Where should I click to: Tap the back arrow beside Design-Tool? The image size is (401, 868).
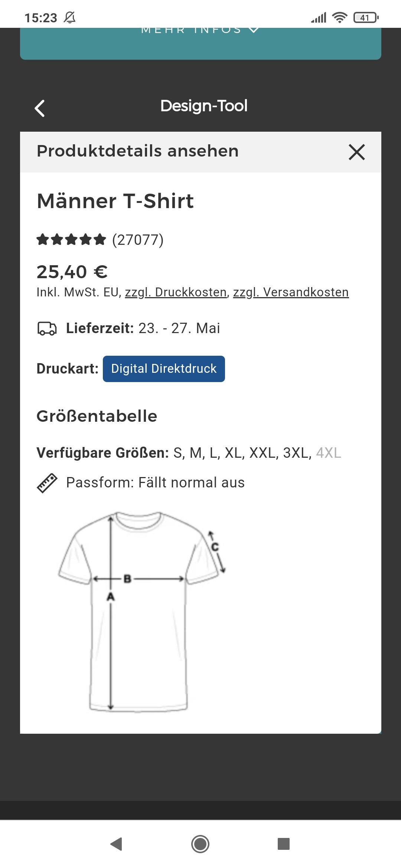pyautogui.click(x=40, y=108)
